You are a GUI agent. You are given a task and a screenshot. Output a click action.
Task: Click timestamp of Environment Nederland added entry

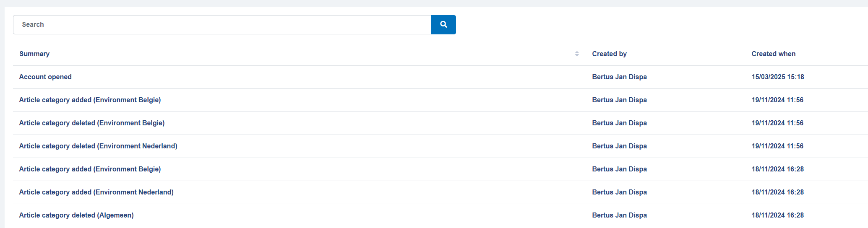click(777, 192)
